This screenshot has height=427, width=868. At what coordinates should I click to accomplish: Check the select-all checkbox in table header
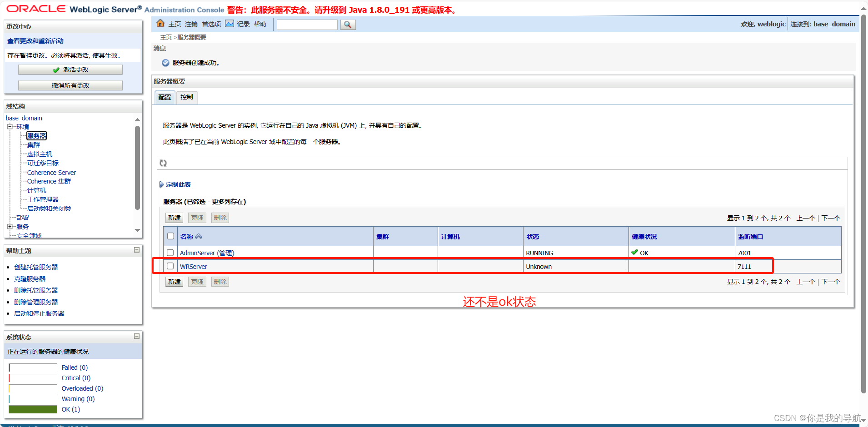(x=170, y=236)
